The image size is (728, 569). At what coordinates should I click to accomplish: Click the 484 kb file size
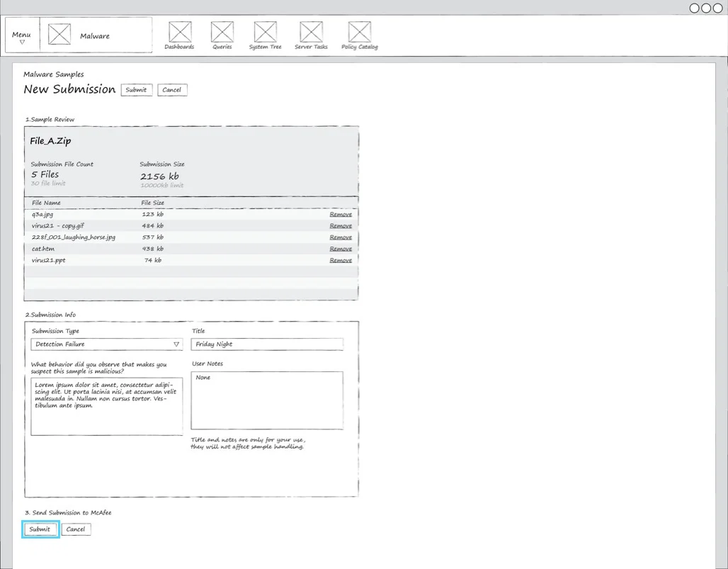(153, 226)
